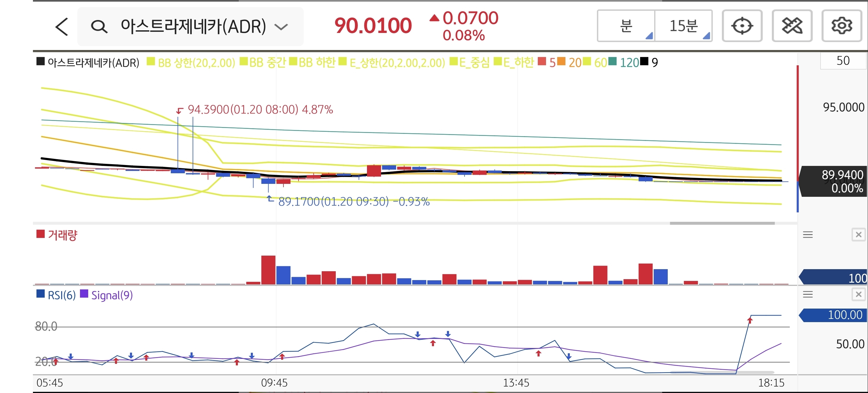Open the drawing tools icon
The height and width of the screenshot is (393, 868).
[792, 26]
